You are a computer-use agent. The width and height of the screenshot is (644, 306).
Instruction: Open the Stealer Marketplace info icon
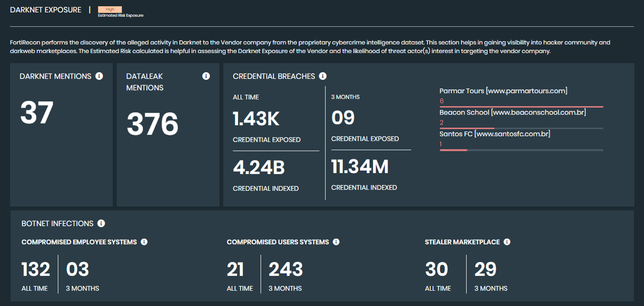(x=507, y=242)
